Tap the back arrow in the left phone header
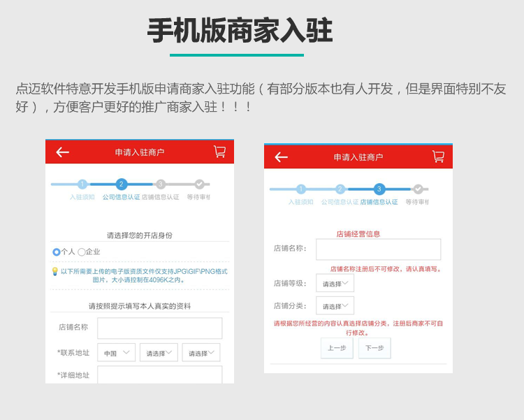Screen dimensions: 524x420 tap(62, 152)
